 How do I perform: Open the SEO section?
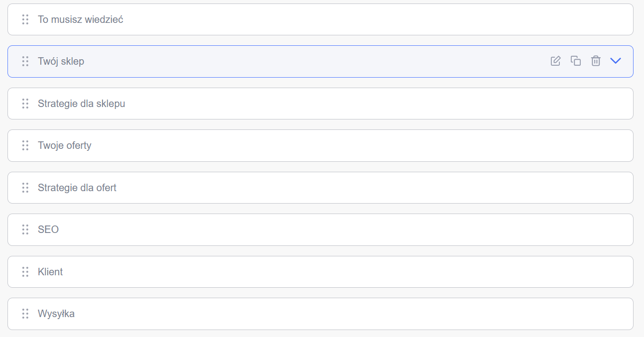[x=48, y=229]
